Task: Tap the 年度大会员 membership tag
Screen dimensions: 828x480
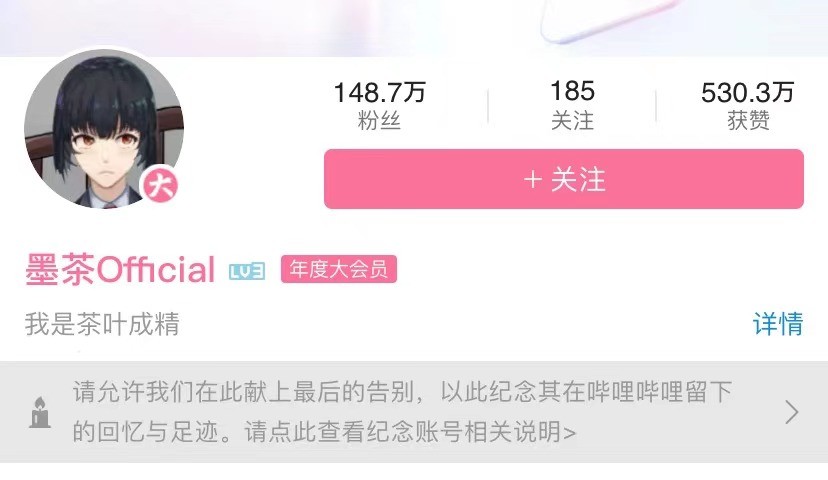Action: tap(338, 269)
